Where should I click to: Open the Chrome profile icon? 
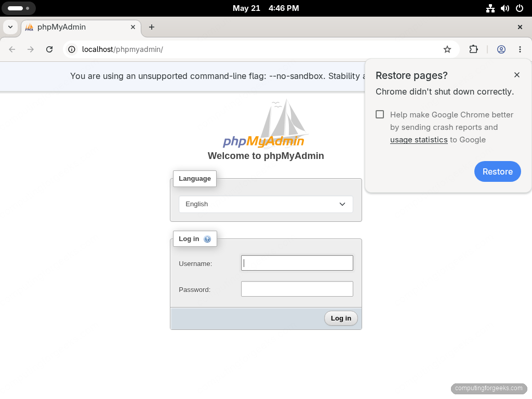click(501, 49)
